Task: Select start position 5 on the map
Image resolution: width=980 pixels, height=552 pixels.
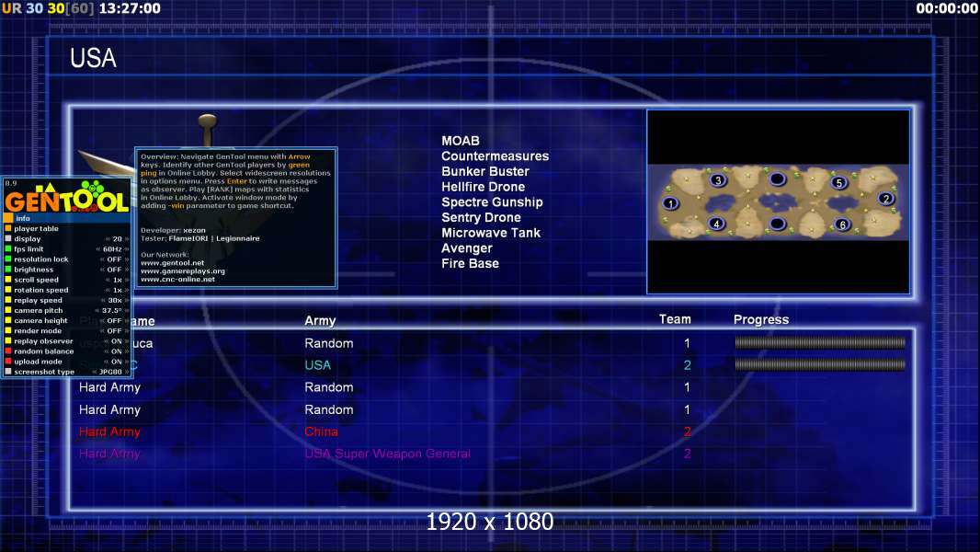Action: point(838,182)
